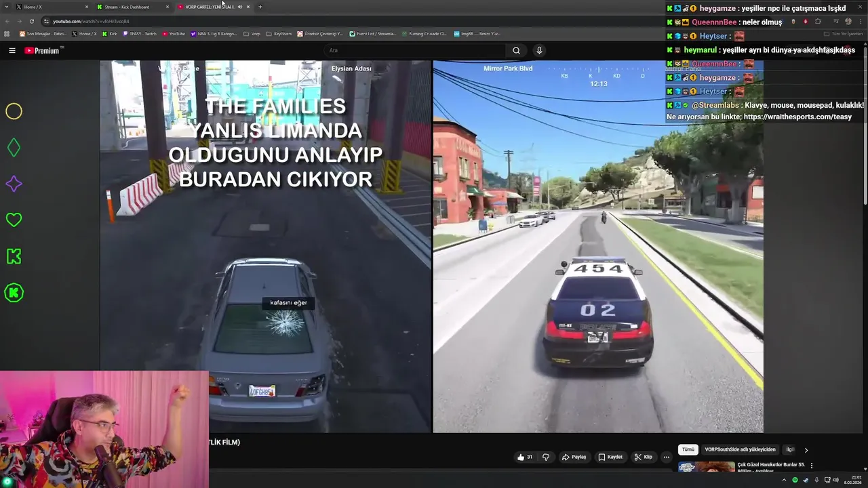Image resolution: width=868 pixels, height=488 pixels.
Task: Open the browser tab search dropdown
Action: click(7, 7)
